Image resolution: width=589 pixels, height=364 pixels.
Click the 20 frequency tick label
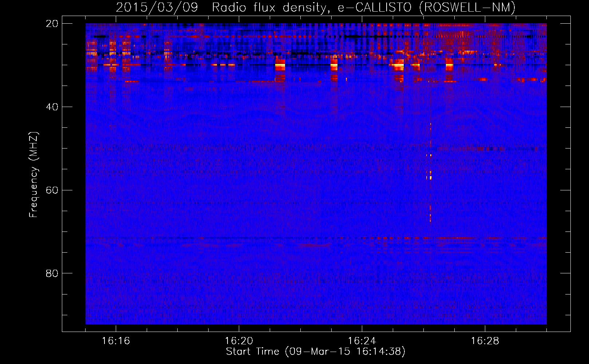click(x=52, y=24)
